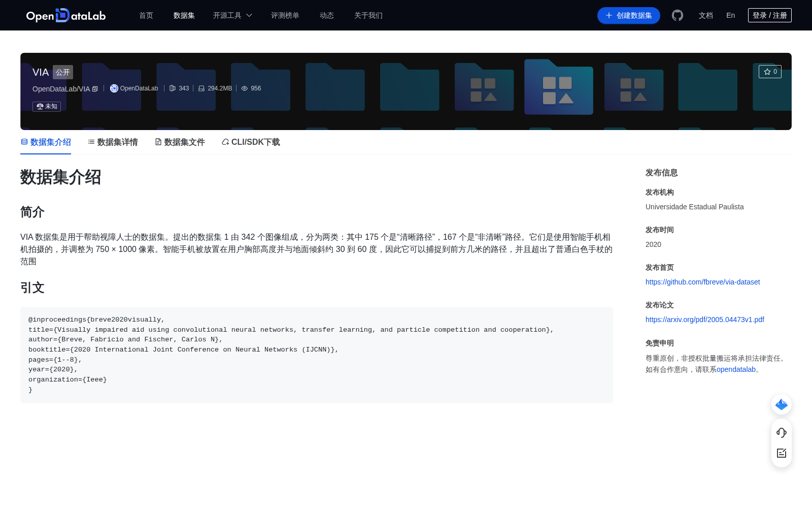The image size is (812, 508).
Task: Click the 免责申明 label
Action: coord(660,343)
